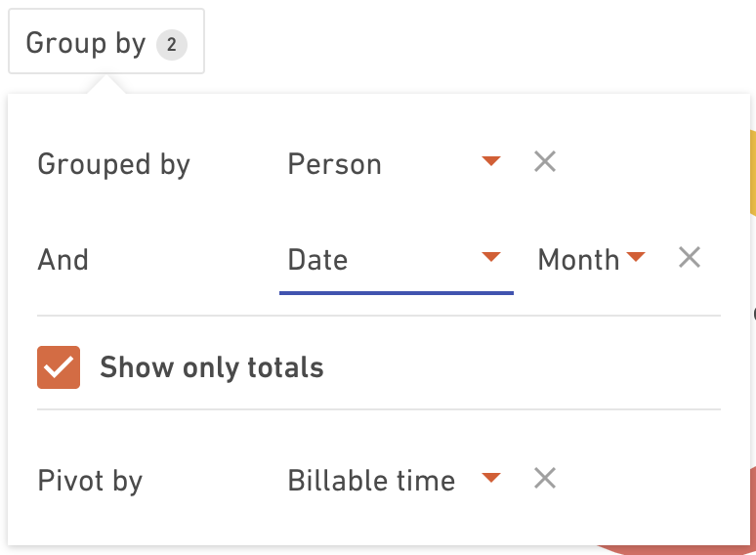Click the grouping count badge showing 2
Screen dimensions: 756x555
[x=172, y=45]
